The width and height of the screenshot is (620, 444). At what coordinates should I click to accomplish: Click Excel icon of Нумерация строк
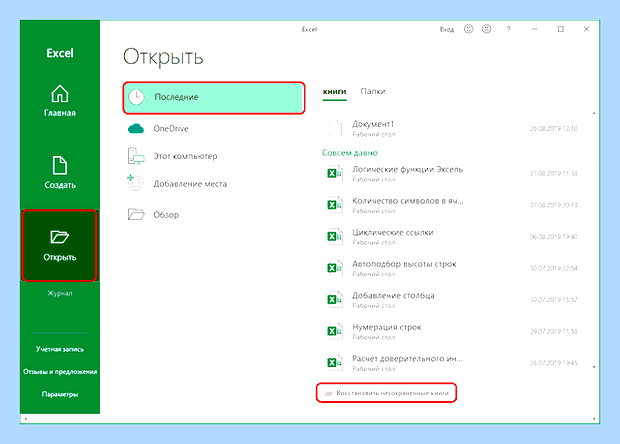pyautogui.click(x=335, y=331)
